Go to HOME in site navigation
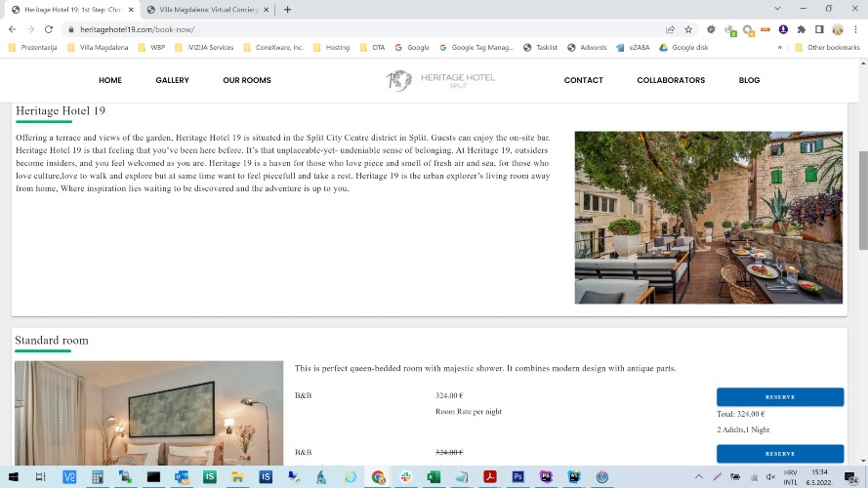The height and width of the screenshot is (488, 868). pyautogui.click(x=110, y=80)
